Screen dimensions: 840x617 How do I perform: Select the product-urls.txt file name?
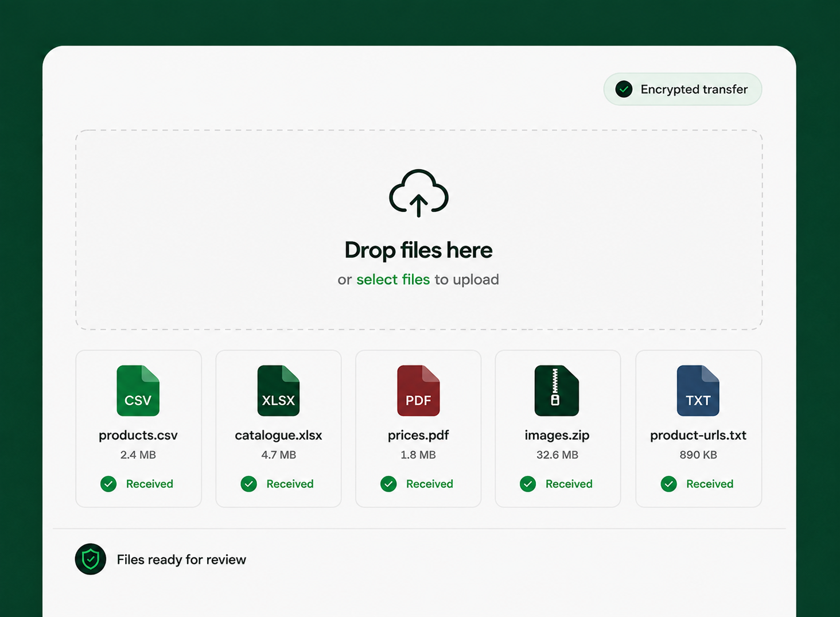click(698, 435)
